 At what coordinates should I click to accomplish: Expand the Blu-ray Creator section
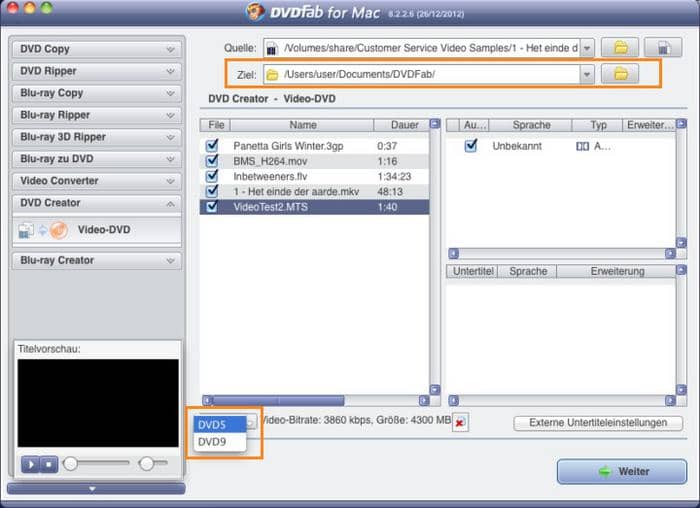tap(97, 260)
